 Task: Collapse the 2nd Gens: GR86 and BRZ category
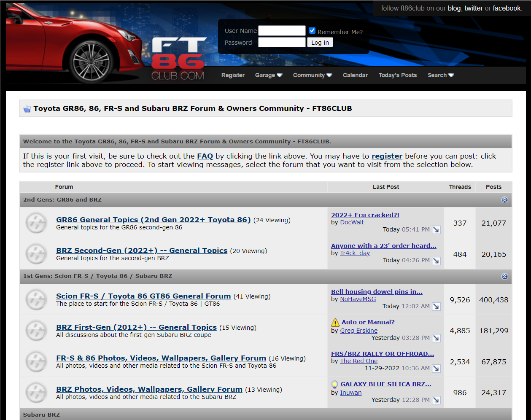[504, 200]
